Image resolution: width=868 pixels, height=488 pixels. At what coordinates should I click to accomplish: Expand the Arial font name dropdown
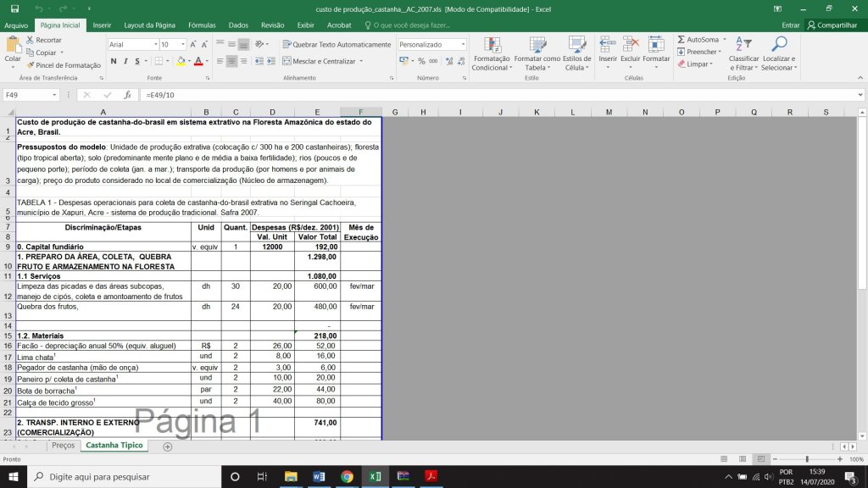[155, 44]
